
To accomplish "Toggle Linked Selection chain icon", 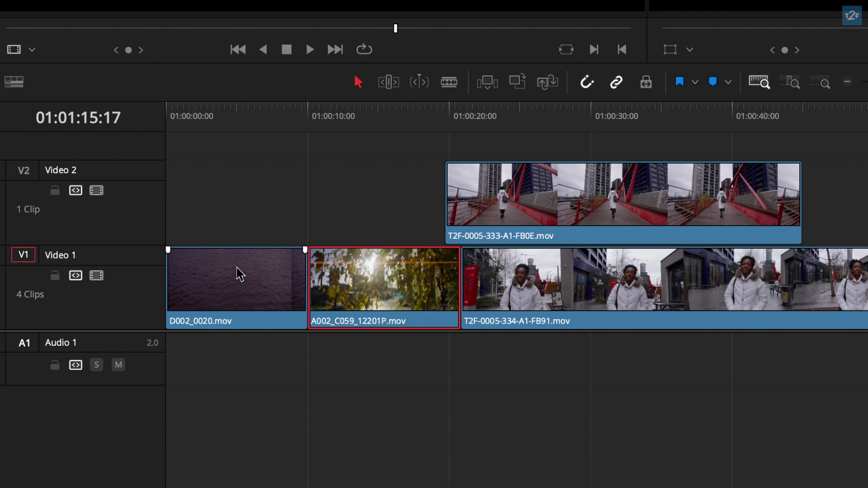I will tap(616, 82).
